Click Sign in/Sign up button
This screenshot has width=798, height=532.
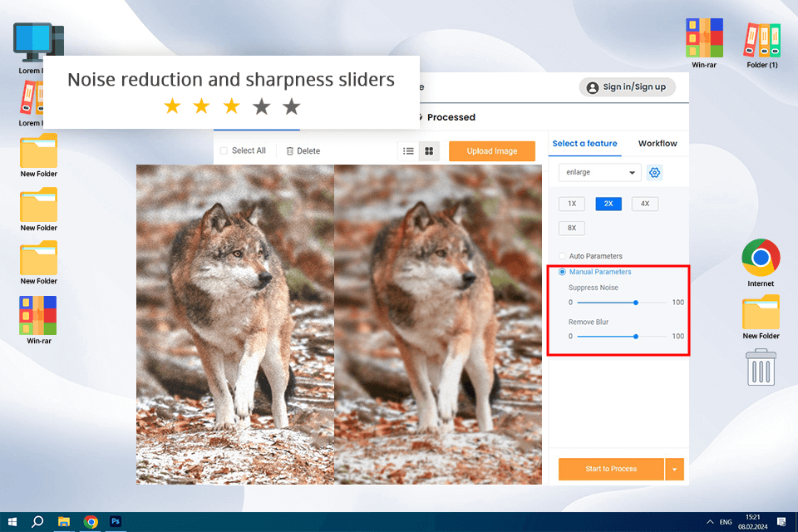click(x=627, y=87)
